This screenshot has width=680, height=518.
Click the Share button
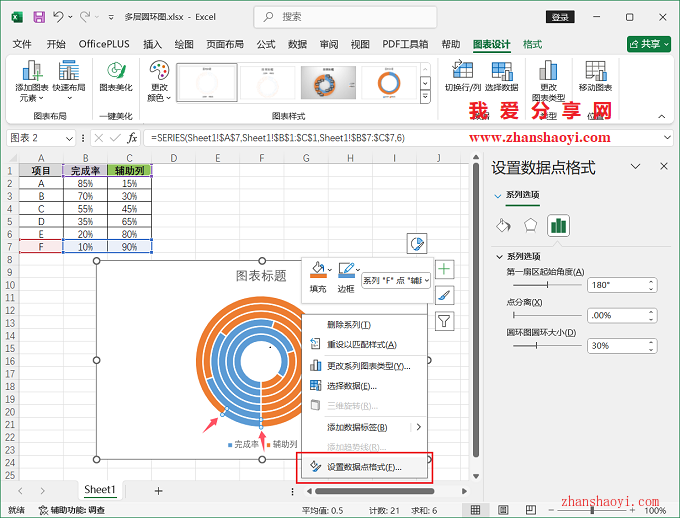pos(649,44)
